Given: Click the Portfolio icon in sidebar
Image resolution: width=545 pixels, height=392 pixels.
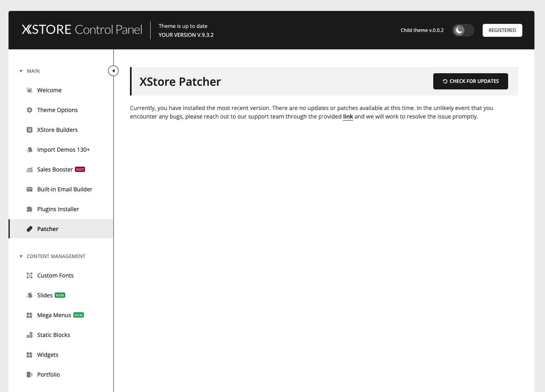Looking at the screenshot, I should [x=30, y=375].
